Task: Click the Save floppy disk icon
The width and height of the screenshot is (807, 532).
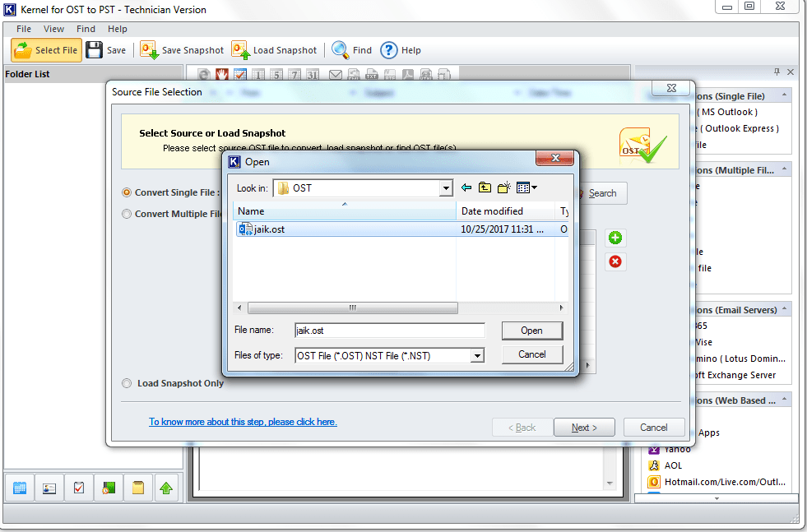Action: pos(94,50)
